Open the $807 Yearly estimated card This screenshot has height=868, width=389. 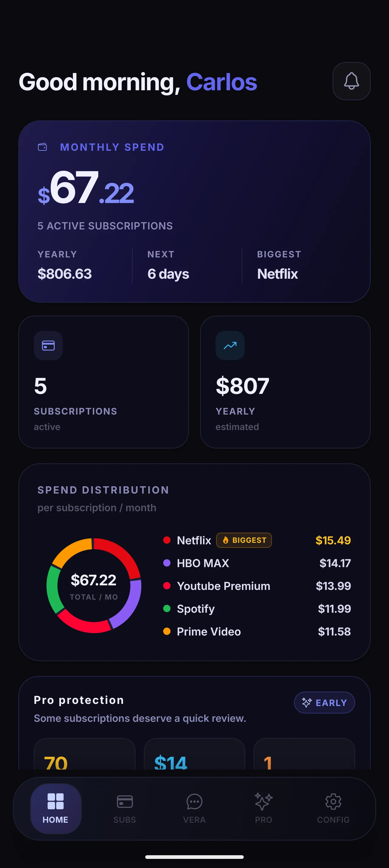coord(285,382)
